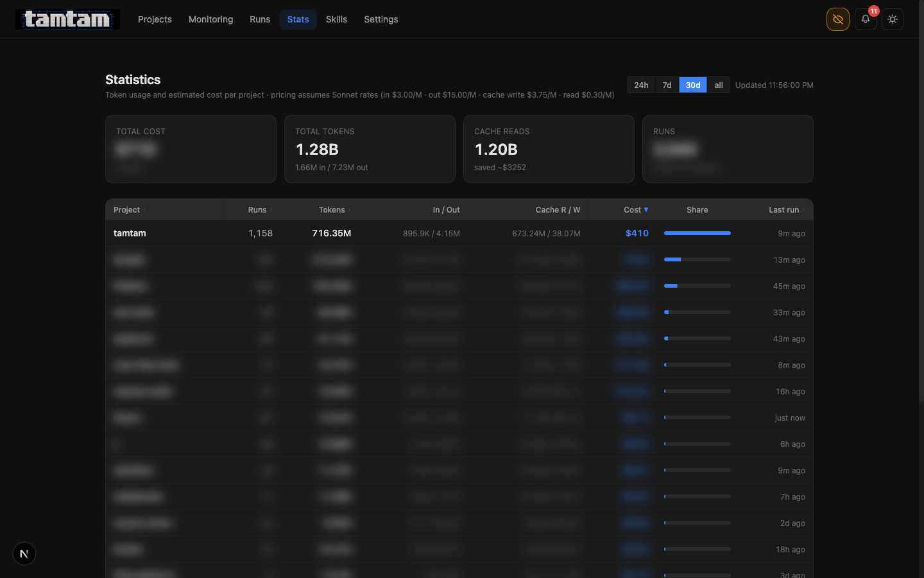Open the tamtam project row
Image resolution: width=924 pixels, height=578 pixels.
459,233
